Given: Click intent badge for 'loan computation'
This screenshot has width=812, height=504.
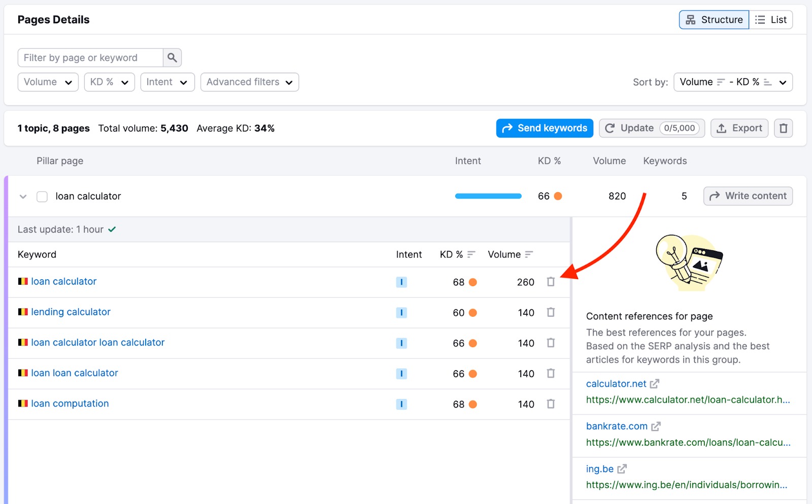Looking at the screenshot, I should 401,404.
